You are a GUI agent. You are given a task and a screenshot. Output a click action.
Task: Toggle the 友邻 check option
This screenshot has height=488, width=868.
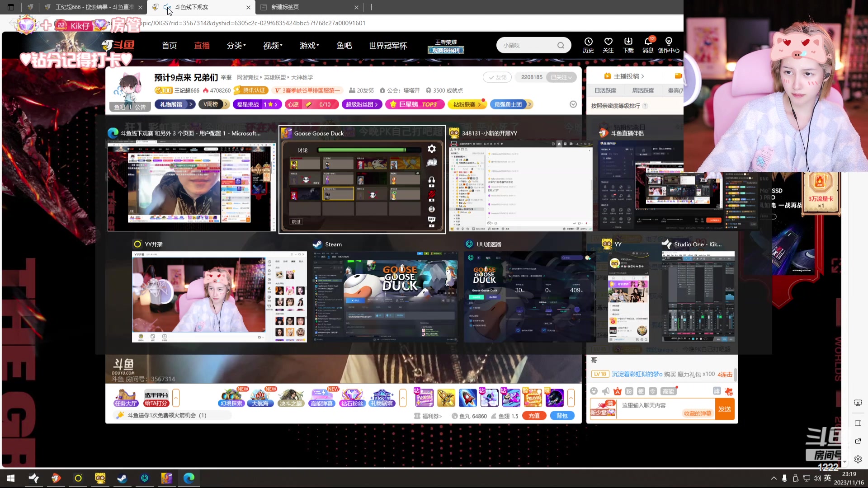tap(497, 77)
